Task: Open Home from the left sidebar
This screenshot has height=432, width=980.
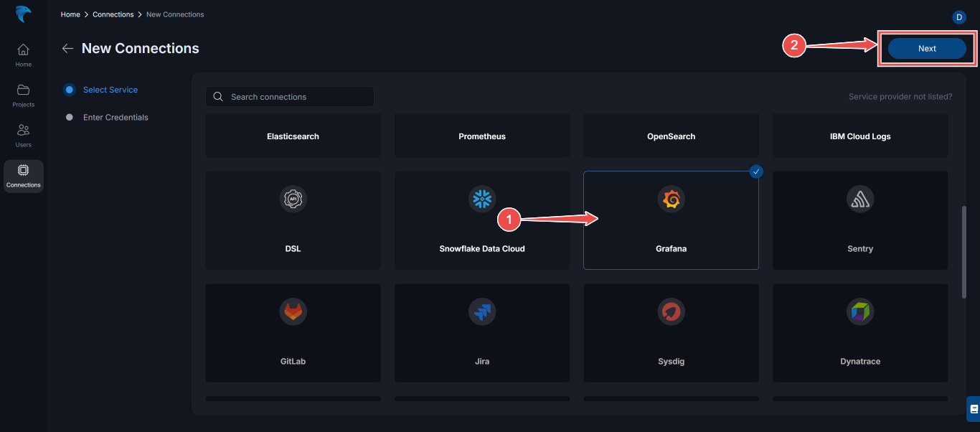Action: (x=23, y=53)
